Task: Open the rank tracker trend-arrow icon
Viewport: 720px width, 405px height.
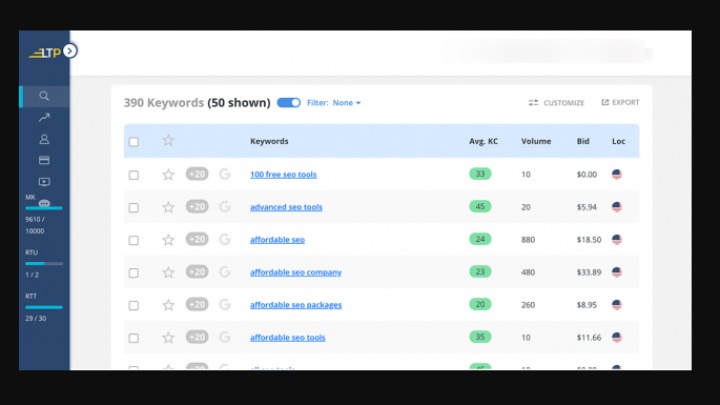Action: click(x=44, y=118)
